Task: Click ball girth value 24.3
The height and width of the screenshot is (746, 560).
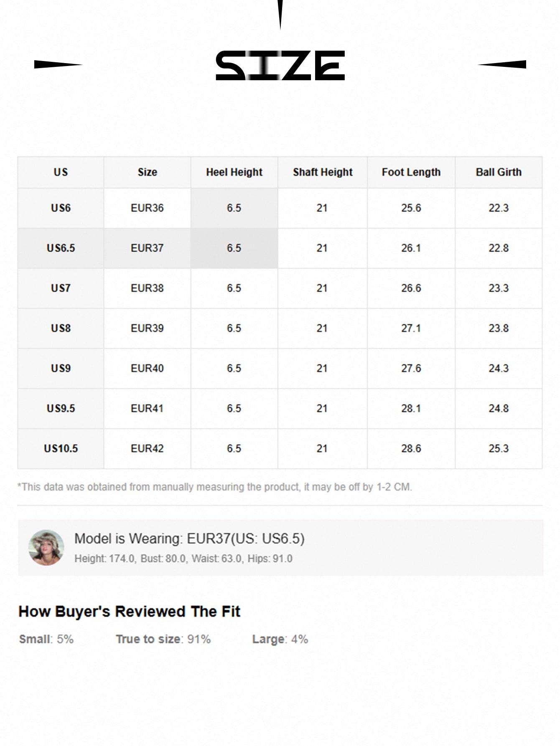Action: tap(499, 369)
